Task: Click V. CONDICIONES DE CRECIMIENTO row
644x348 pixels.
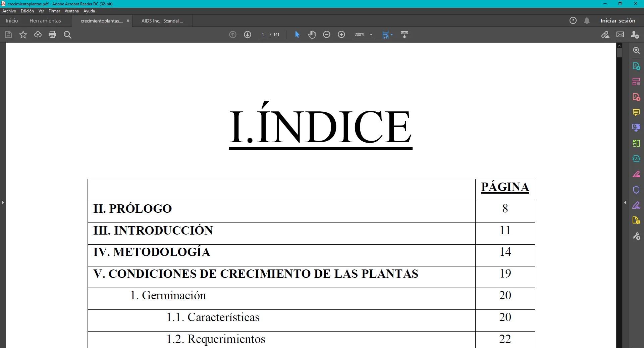Action: (x=311, y=277)
